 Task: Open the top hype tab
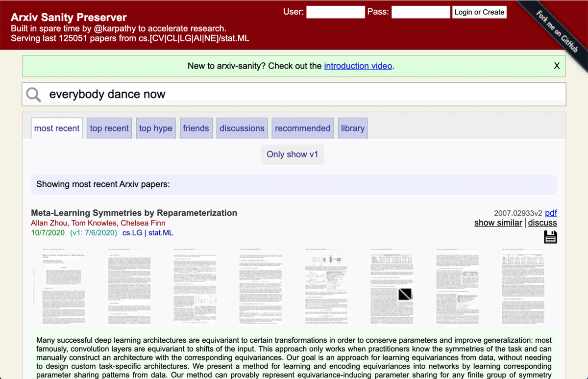155,128
